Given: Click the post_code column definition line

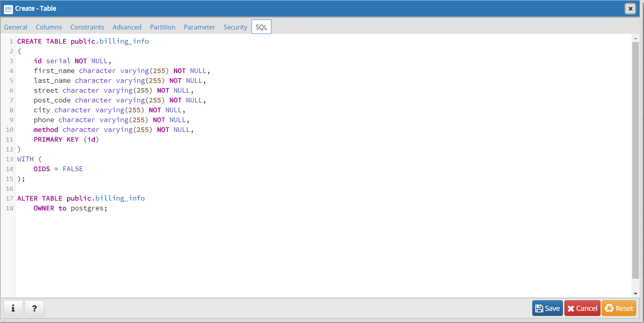Looking at the screenshot, I should [120, 100].
